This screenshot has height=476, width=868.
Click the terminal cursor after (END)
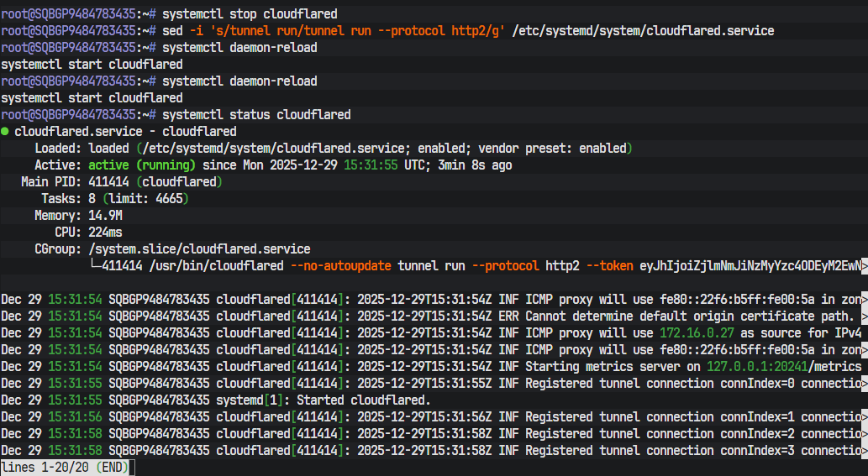pos(132,467)
